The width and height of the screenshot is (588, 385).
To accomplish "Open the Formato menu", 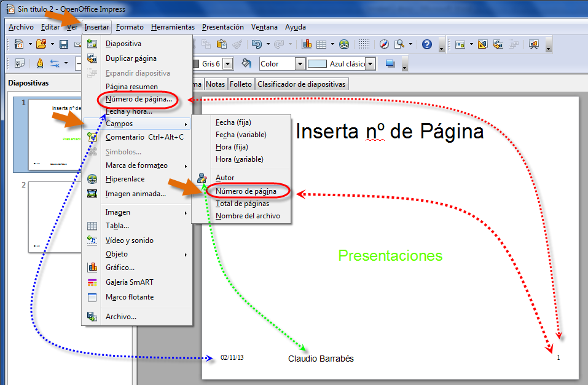I will 130,27.
